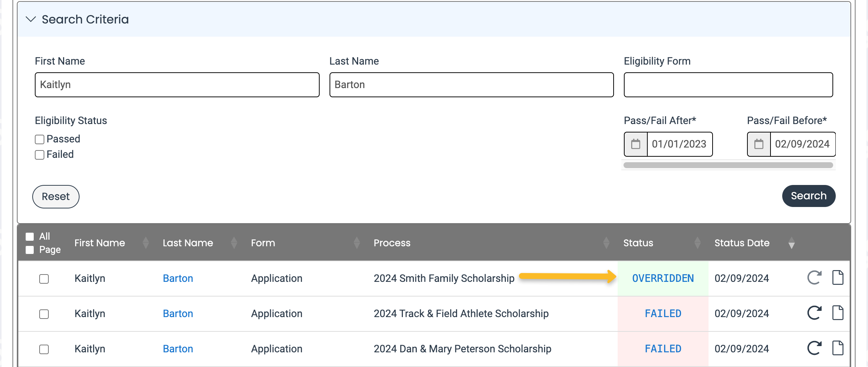Collapse the Search Criteria section
Image resolution: width=868 pixels, height=367 pixels.
click(31, 19)
